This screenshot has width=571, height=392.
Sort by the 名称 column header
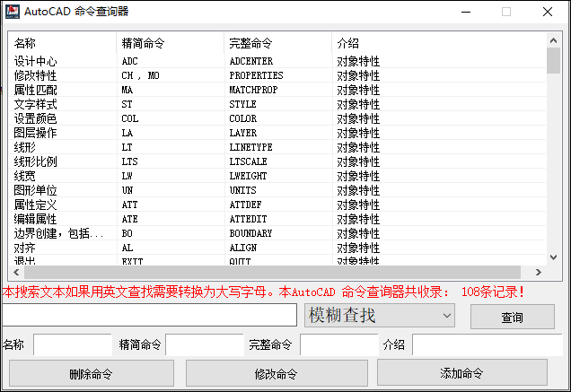pyautogui.click(x=62, y=43)
